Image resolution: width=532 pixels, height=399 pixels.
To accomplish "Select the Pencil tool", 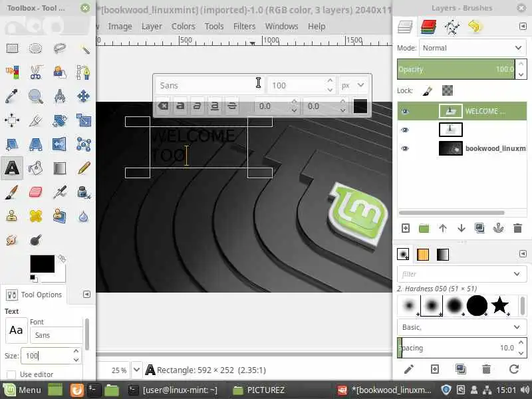I will 84,168.
